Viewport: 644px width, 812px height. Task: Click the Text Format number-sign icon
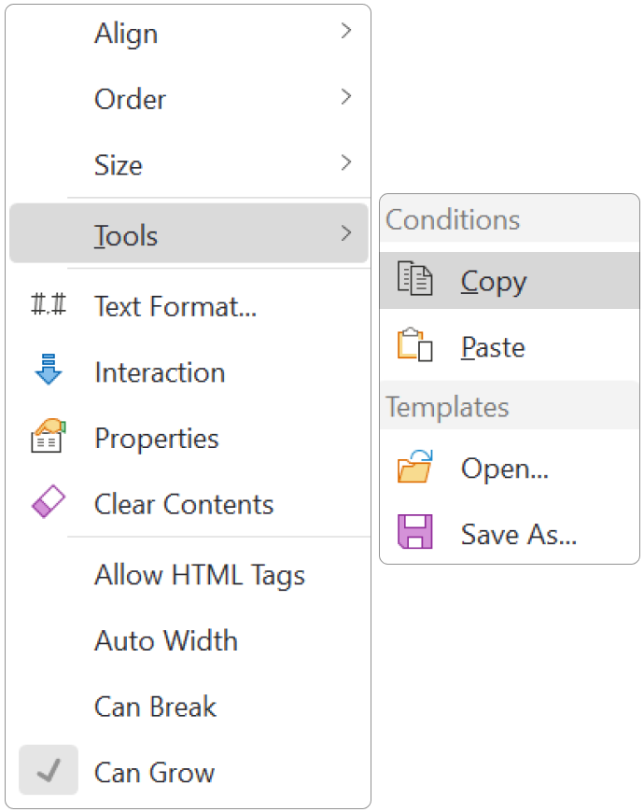(x=48, y=306)
